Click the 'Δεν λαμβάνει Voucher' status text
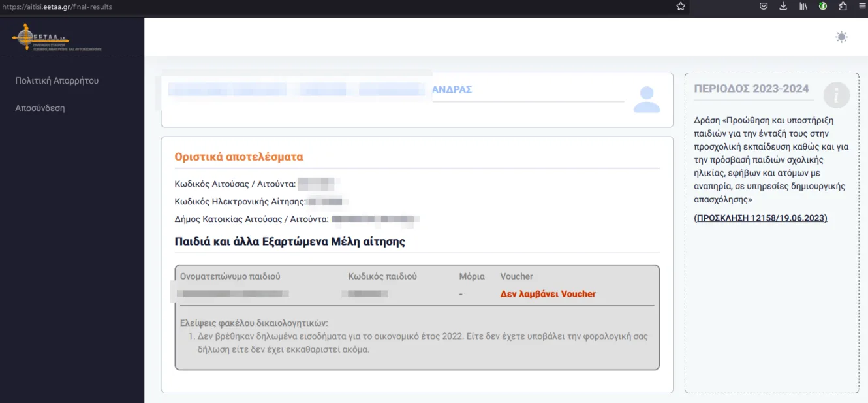 click(x=548, y=294)
